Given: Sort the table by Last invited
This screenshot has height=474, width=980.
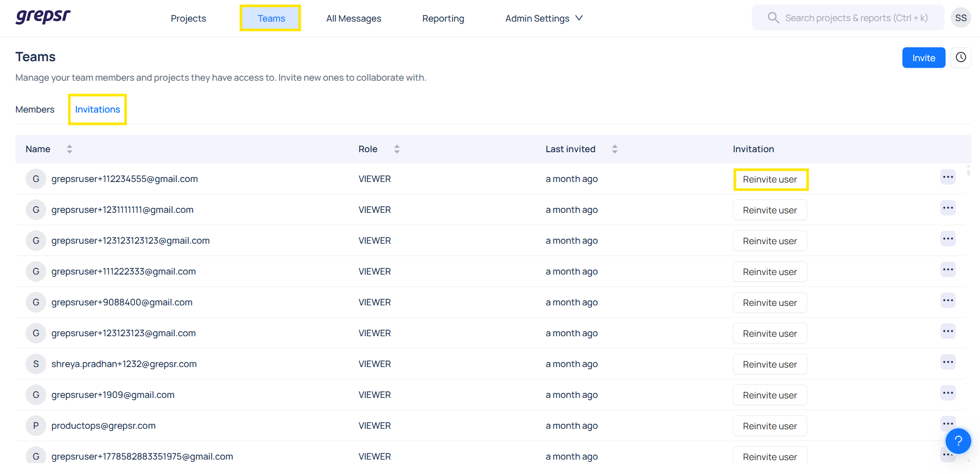Looking at the screenshot, I should pos(615,149).
